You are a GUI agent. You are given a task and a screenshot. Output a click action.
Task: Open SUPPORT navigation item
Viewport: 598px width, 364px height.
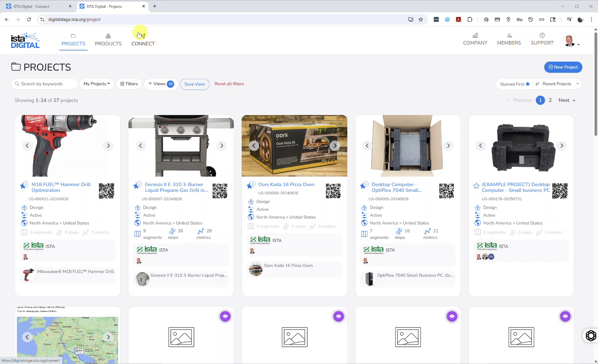click(542, 40)
